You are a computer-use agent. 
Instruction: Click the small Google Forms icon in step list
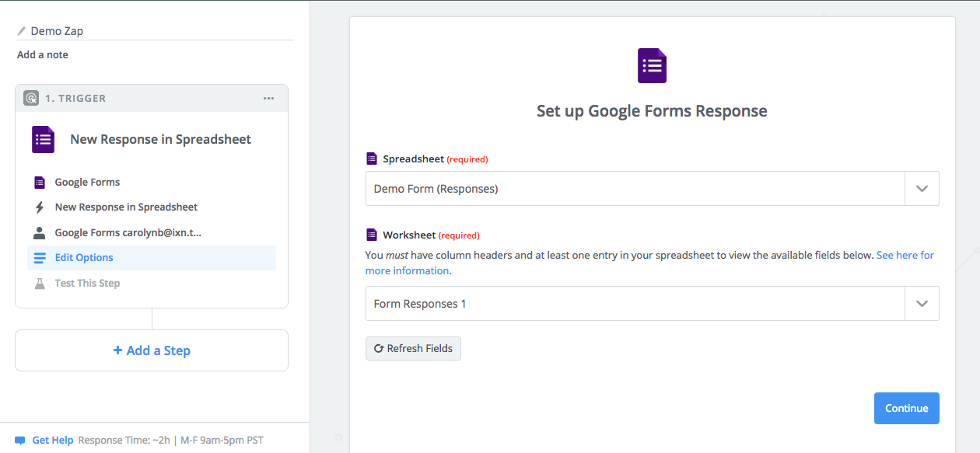tap(40, 182)
